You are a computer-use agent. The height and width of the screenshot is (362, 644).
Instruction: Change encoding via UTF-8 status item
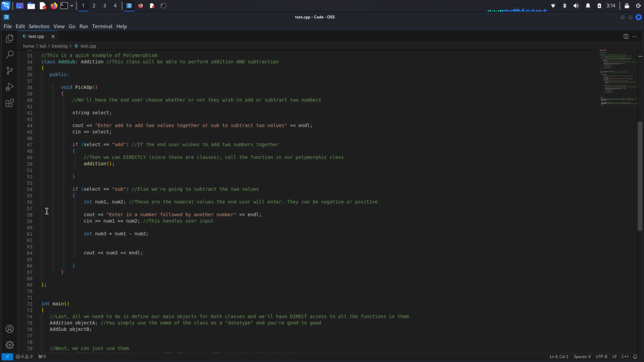602,357
